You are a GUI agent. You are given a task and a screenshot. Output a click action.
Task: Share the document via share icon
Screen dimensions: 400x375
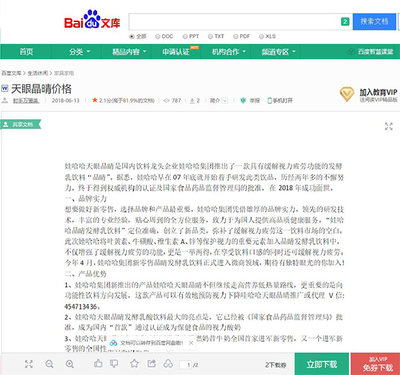click(152, 363)
